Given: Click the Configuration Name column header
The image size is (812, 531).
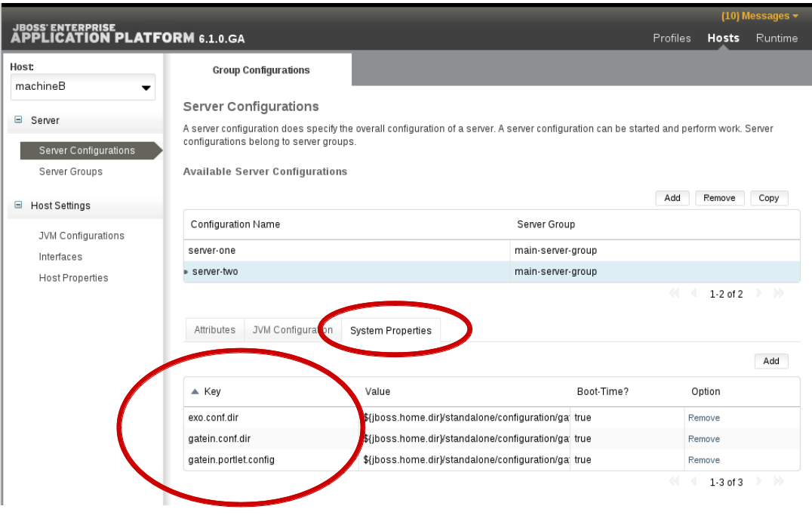Looking at the screenshot, I should coord(235,224).
